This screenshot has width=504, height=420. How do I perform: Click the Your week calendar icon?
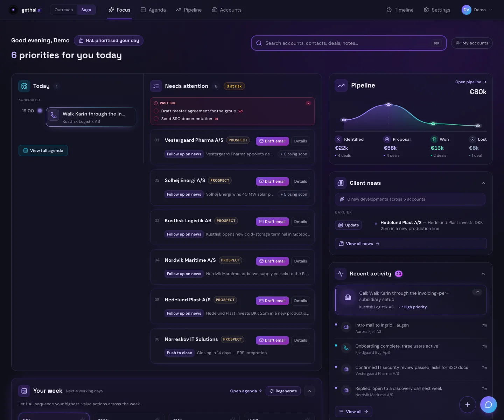pyautogui.click(x=24, y=391)
